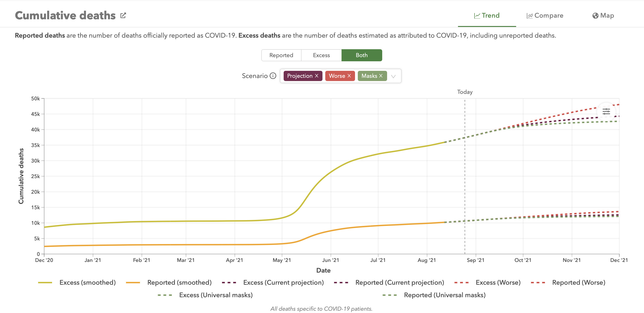This screenshot has height=313, width=644.
Task: Expand the Scenario dropdown chevron
Action: [x=393, y=76]
